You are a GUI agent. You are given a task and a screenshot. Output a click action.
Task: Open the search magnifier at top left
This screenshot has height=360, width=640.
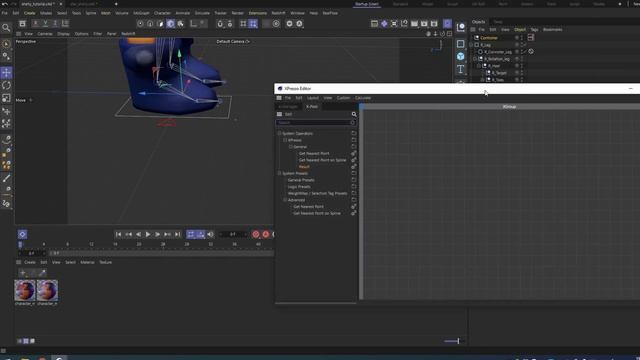(6, 28)
